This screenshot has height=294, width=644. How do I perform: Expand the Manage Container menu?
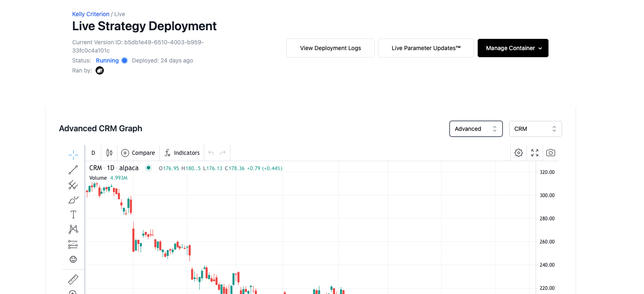click(x=513, y=48)
